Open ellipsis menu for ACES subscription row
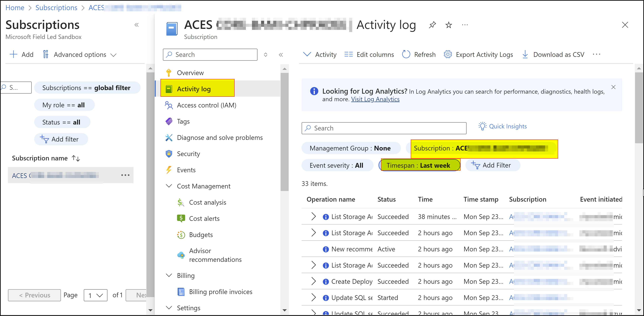Viewport: 644px width, 316px height. [125, 175]
